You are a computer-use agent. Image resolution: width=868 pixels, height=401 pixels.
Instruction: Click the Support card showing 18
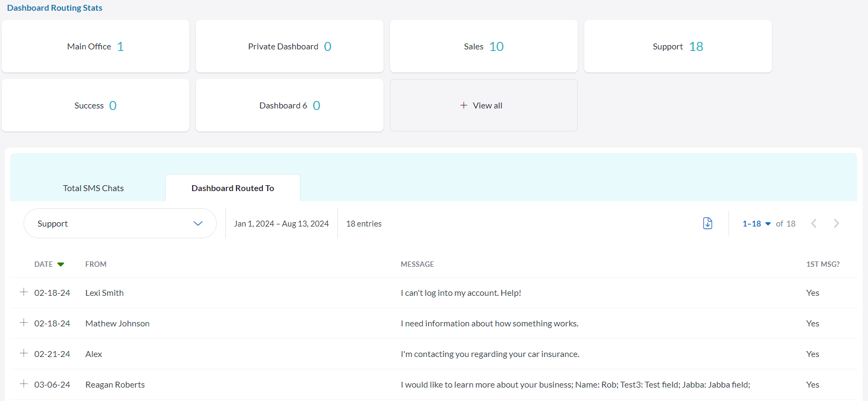point(678,47)
